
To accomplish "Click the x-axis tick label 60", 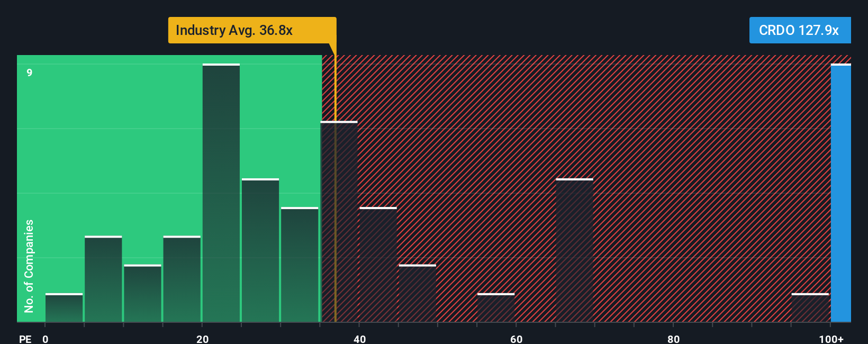I will [517, 339].
